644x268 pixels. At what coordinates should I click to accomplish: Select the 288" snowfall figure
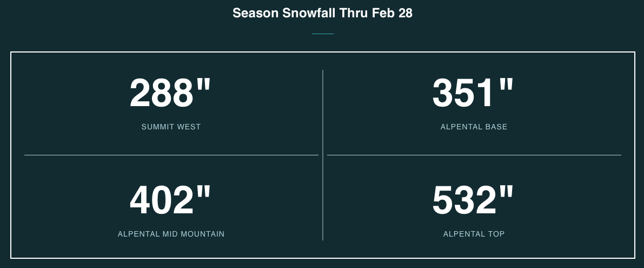coord(170,93)
